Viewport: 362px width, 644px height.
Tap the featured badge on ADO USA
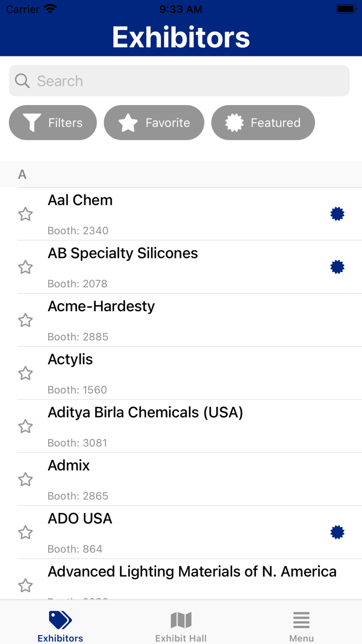pos(337,532)
